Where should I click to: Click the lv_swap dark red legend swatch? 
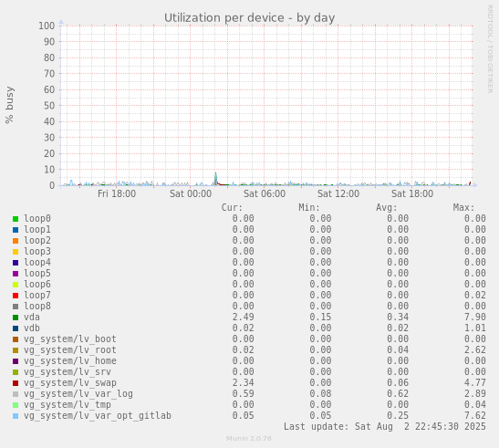(x=16, y=383)
